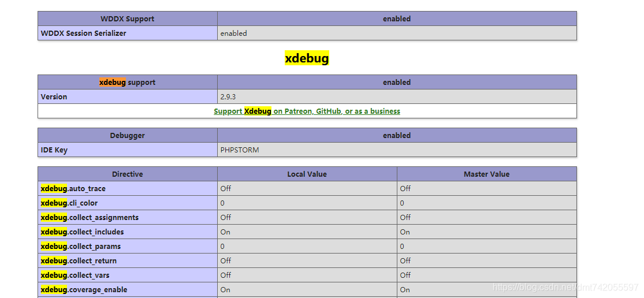
Task: Select 'enabled' header beside xdebug support
Action: [x=397, y=82]
